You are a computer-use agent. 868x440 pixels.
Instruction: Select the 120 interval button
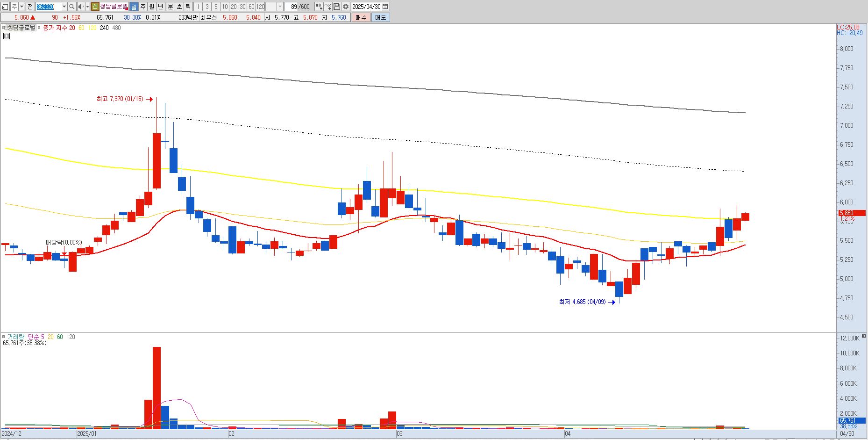(x=260, y=7)
